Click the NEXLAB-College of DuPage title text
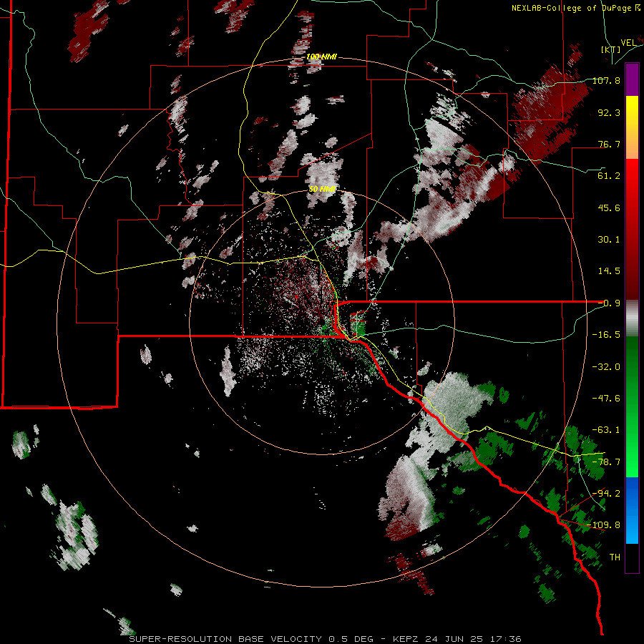Image resolution: width=644 pixels, height=644 pixels. click(576, 8)
